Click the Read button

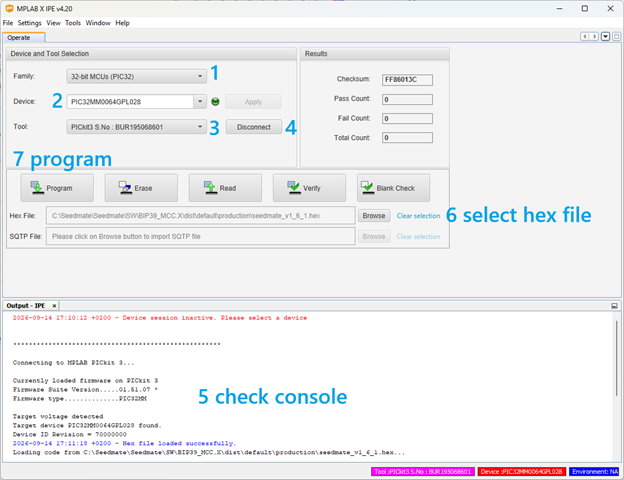click(x=225, y=188)
